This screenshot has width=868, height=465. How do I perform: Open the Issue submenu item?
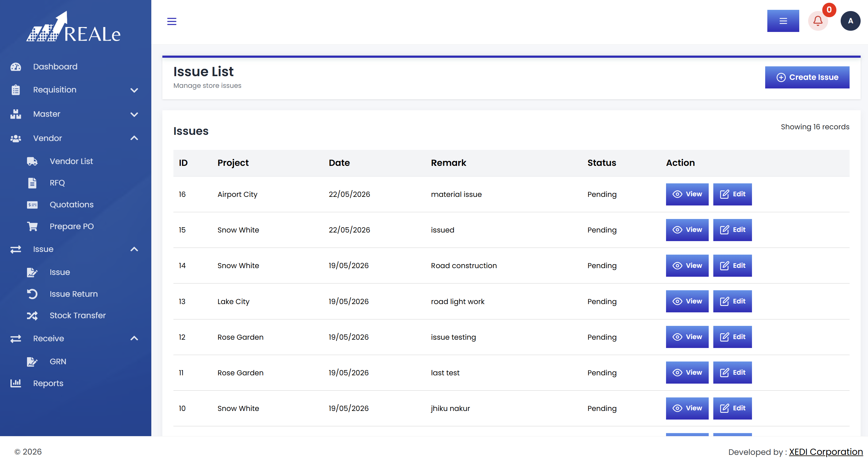tap(60, 272)
